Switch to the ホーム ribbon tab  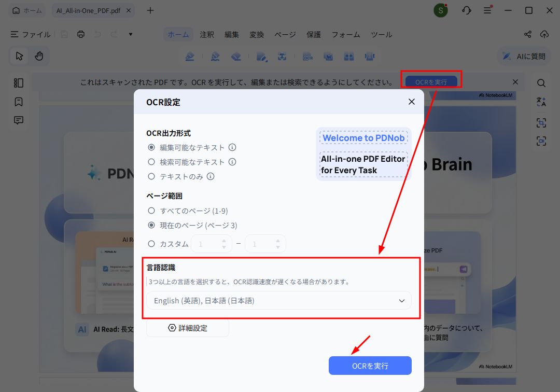(178, 35)
